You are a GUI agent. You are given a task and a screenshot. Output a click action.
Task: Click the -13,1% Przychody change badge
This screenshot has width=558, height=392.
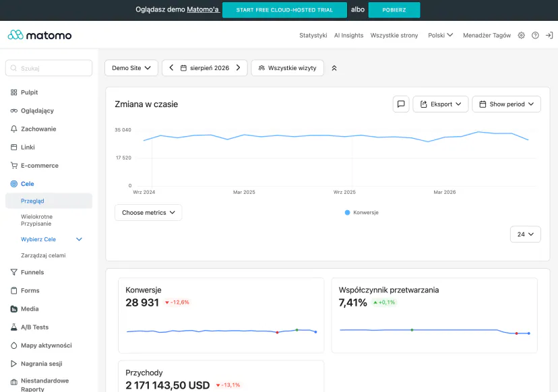pos(228,385)
